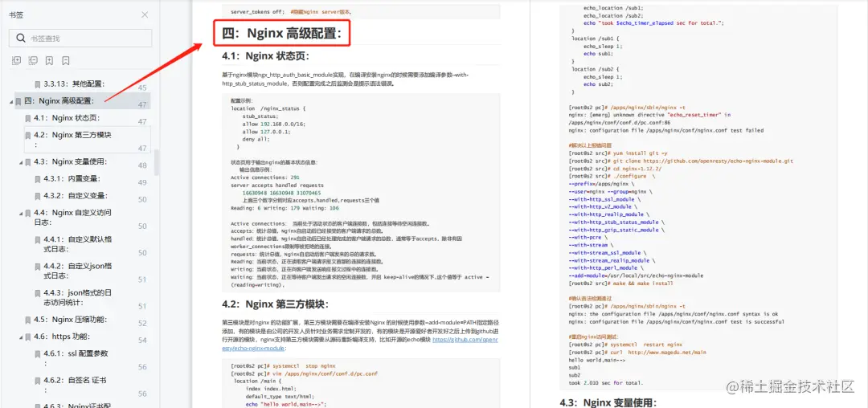868x408 pixels.
Task: Click the 'took 2.010 sec for total.' output line
Action: tap(606, 382)
